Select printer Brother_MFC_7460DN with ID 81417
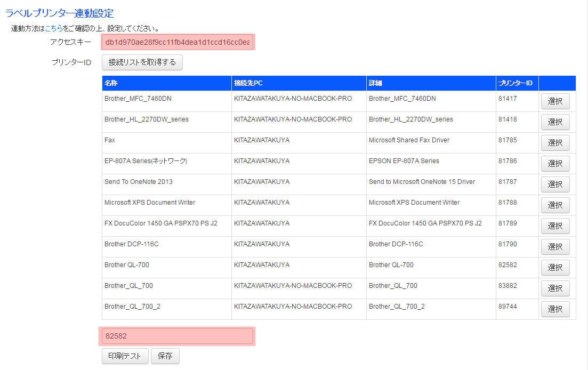Screen dimensions: 588x370 tap(555, 101)
